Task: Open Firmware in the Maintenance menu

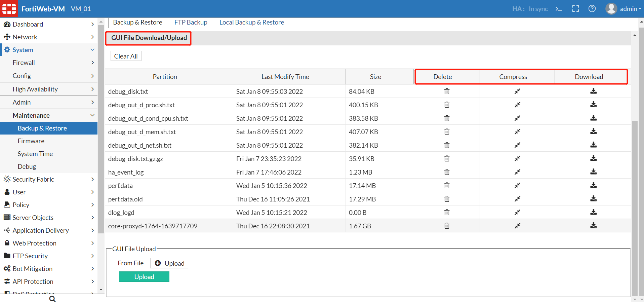Action: click(x=31, y=141)
